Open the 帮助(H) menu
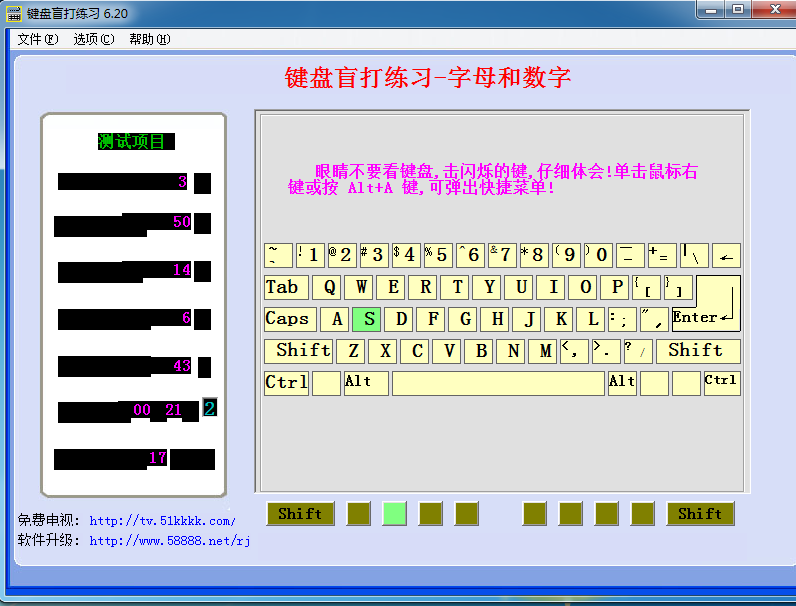Viewport: 796px width, 606px height. (150, 39)
